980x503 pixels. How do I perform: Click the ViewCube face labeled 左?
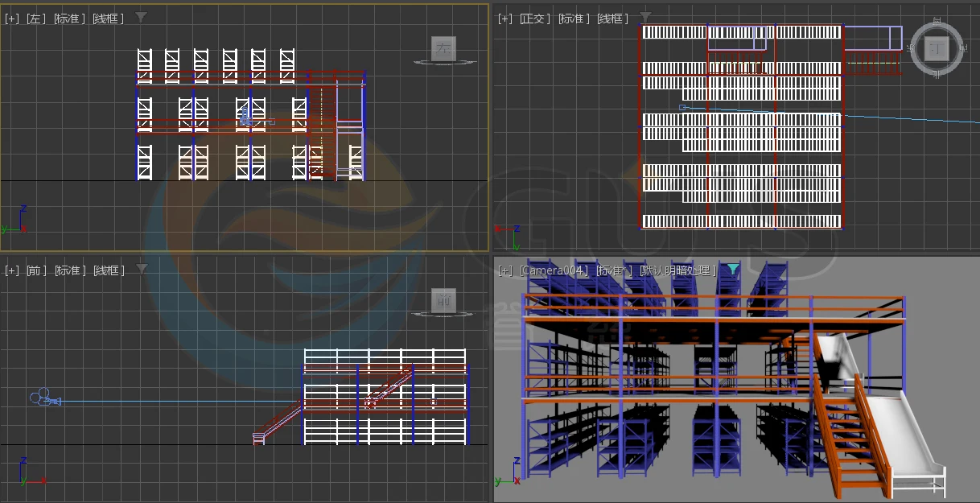pos(443,49)
